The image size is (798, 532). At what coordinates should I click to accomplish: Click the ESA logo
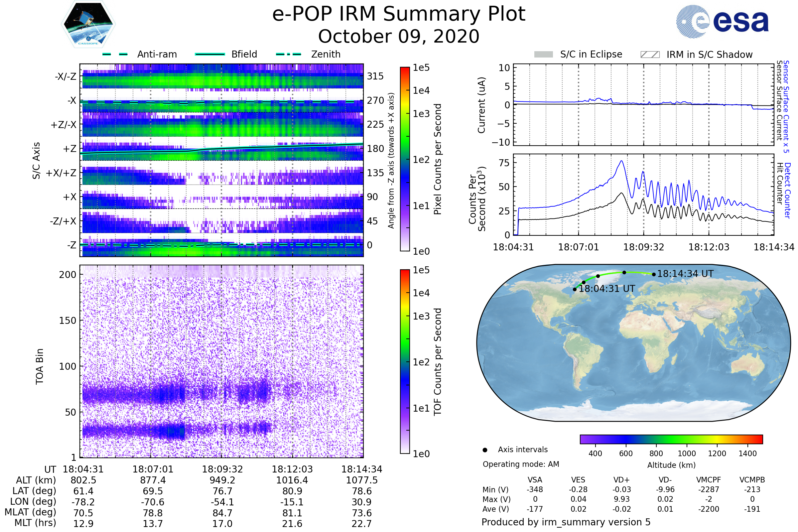point(723,21)
